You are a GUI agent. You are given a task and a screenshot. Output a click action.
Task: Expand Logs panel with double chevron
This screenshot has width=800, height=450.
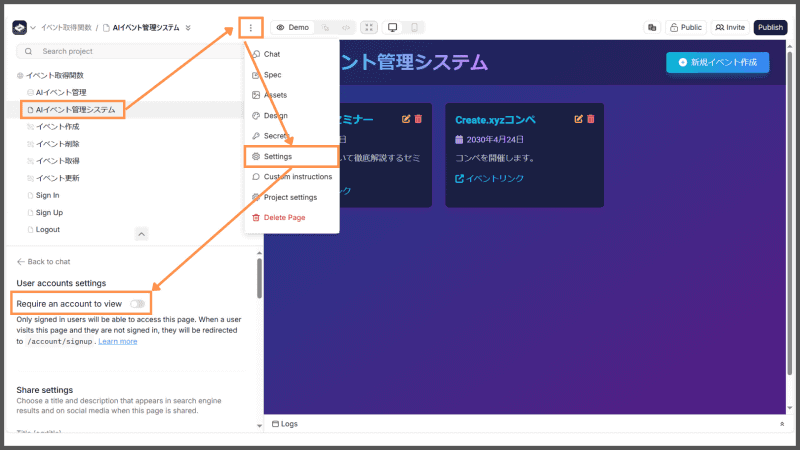(782, 424)
